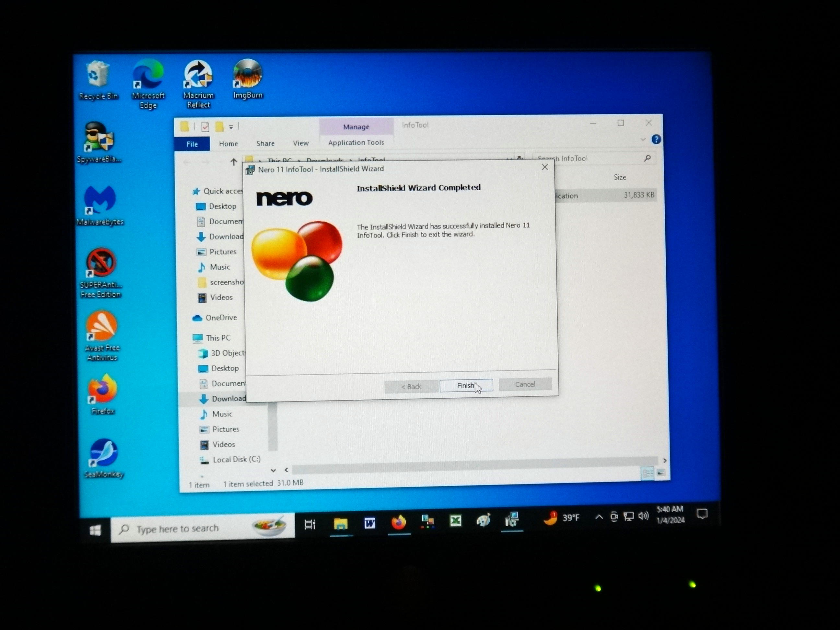Viewport: 840px width, 630px height.
Task: Expand the ribbon with the chevron
Action: tap(643, 139)
